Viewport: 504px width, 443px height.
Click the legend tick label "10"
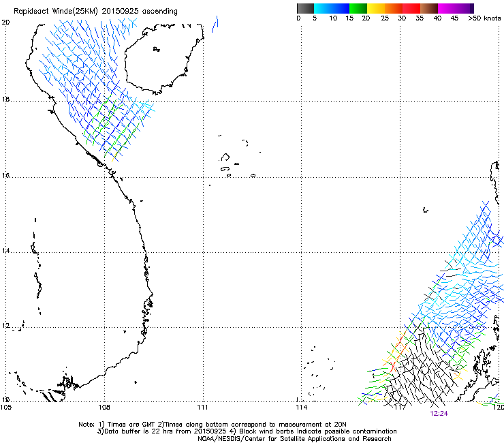point(332,18)
